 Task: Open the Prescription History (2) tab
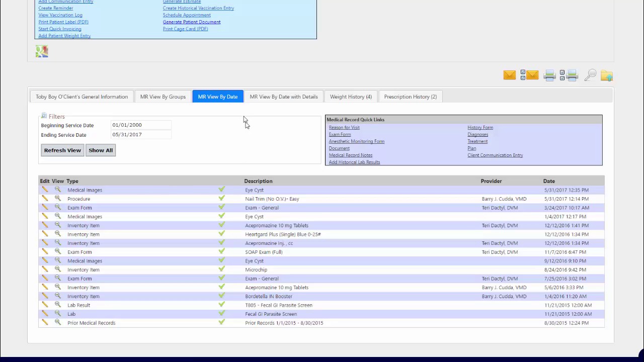[411, 97]
